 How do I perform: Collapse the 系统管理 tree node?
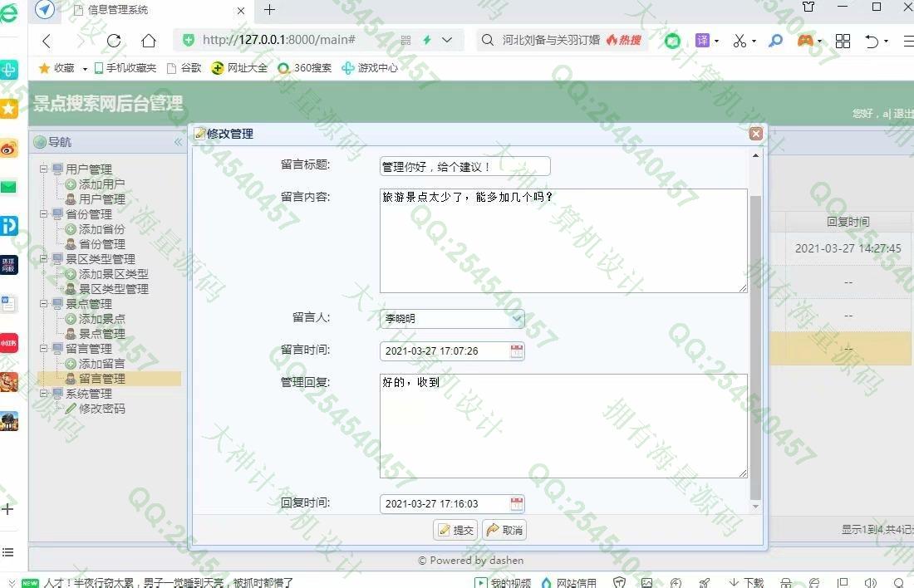pos(44,394)
